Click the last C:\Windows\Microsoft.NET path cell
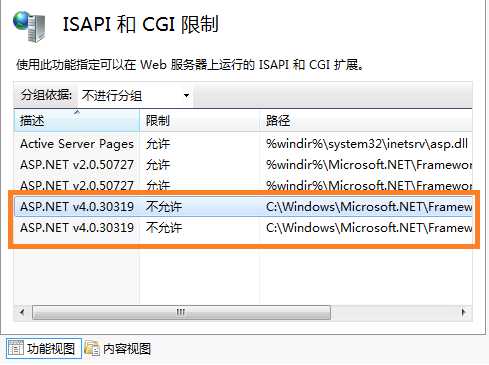Screen dimensions: 489x365 coord(369,228)
